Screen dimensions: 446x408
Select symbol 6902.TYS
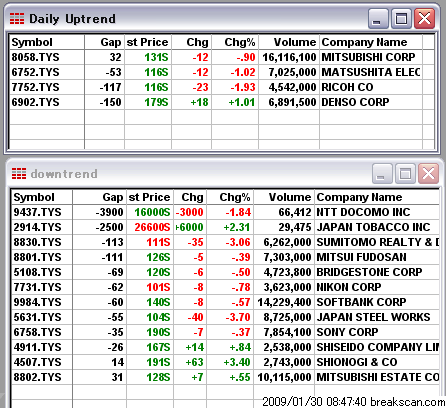(x=35, y=102)
